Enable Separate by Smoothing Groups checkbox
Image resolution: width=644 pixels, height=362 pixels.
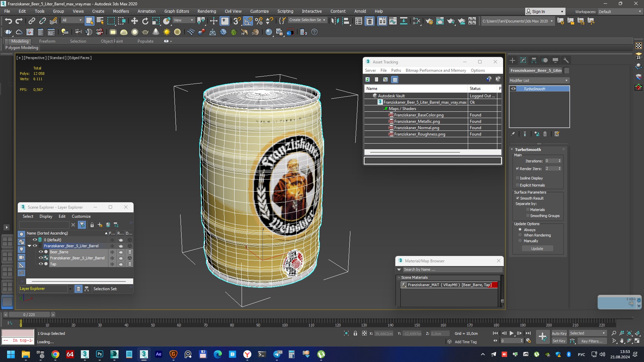(x=528, y=215)
